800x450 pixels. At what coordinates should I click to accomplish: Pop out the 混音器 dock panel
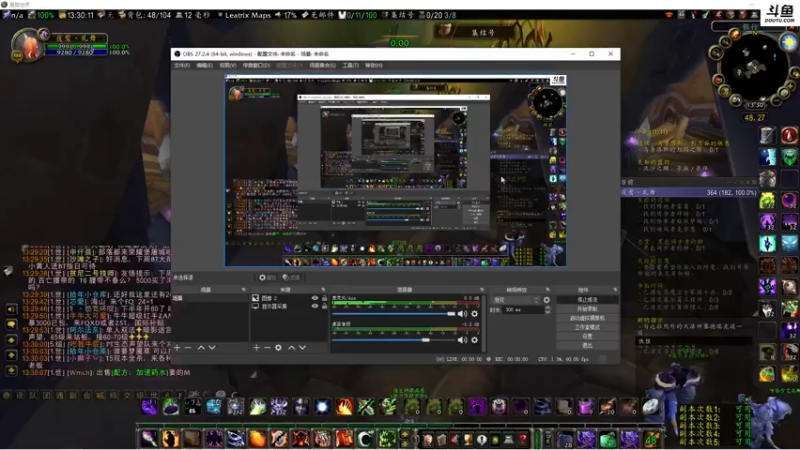pyautogui.click(x=481, y=290)
